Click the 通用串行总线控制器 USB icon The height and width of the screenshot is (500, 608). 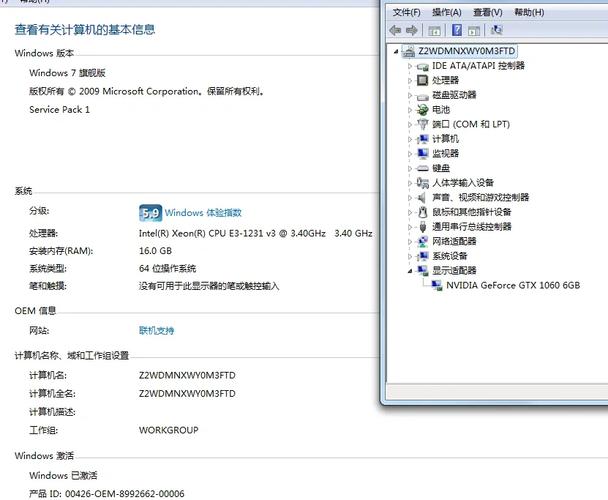(423, 227)
